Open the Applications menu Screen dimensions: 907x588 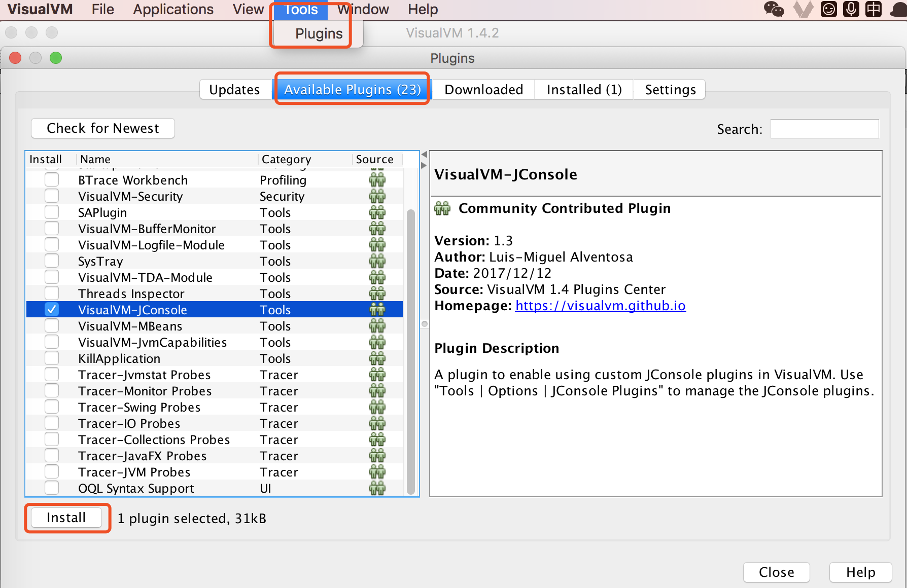pyautogui.click(x=173, y=9)
